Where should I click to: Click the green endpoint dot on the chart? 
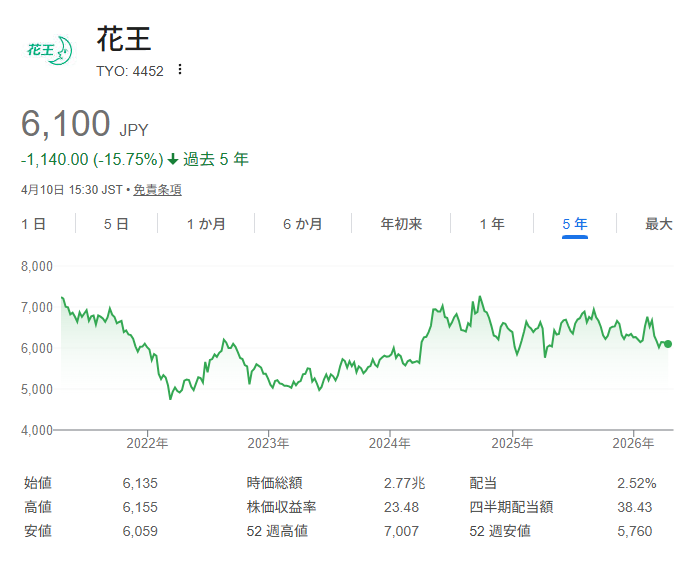tap(668, 344)
